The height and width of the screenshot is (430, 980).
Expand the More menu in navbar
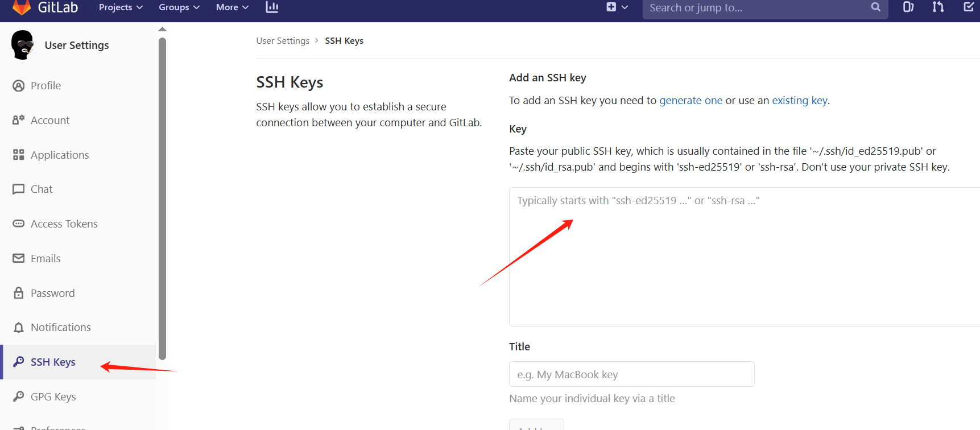pyautogui.click(x=232, y=7)
